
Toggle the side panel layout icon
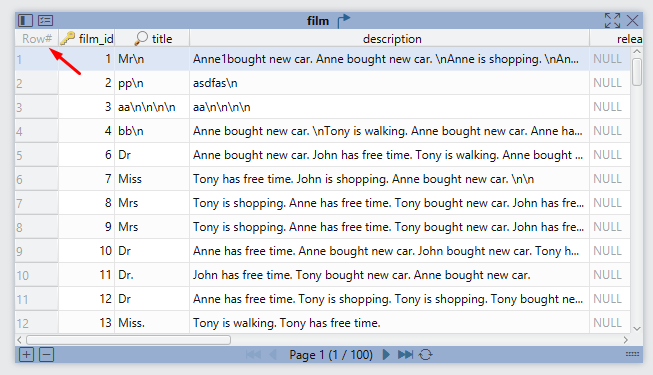(25, 20)
